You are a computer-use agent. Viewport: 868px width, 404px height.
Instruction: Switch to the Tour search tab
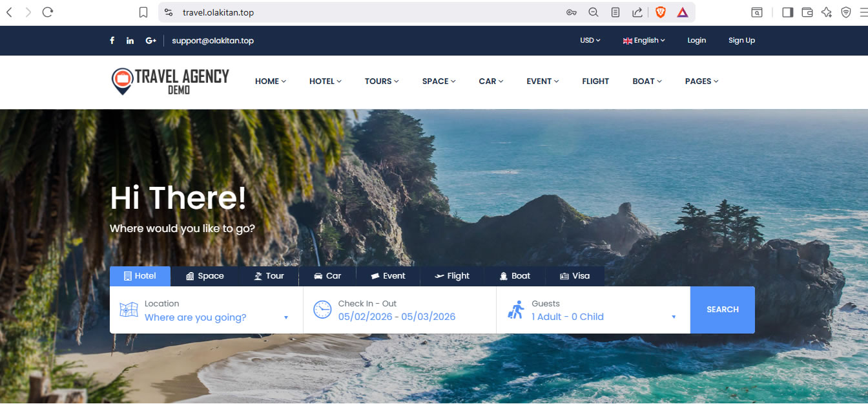pos(269,276)
